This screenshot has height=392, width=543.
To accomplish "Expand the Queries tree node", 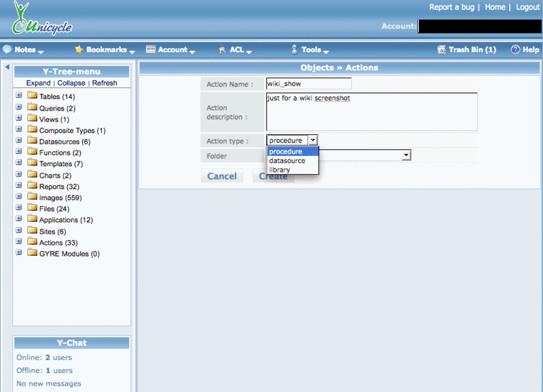I will 19,108.
